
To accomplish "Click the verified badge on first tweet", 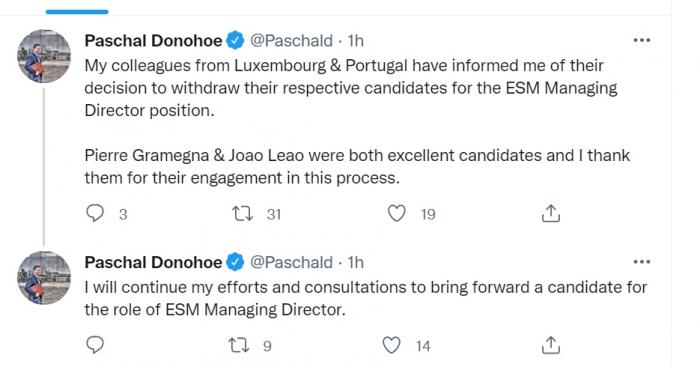I will tap(235, 41).
